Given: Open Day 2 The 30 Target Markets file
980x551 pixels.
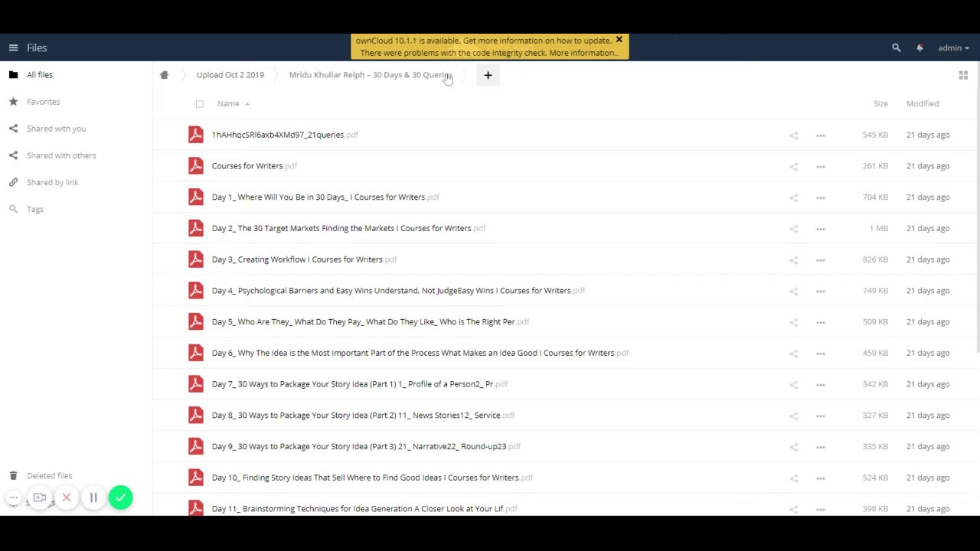Looking at the screenshot, I should click(348, 228).
